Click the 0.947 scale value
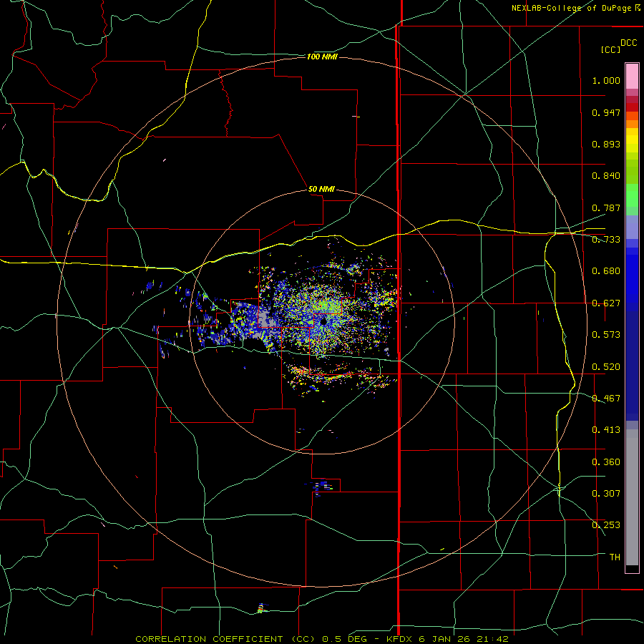 (x=606, y=112)
